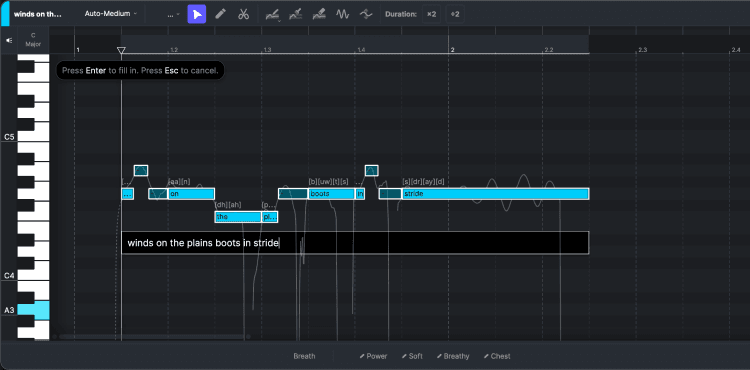This screenshot has height=370, width=750.
Task: Halve the note duration with ÷2
Action: [x=455, y=14]
